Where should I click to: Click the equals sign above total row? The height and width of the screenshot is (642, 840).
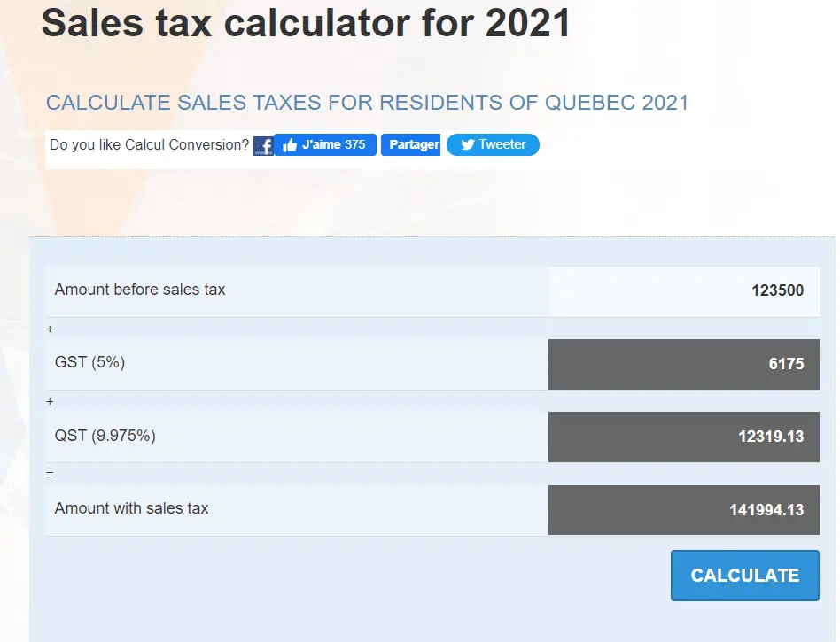click(x=50, y=474)
